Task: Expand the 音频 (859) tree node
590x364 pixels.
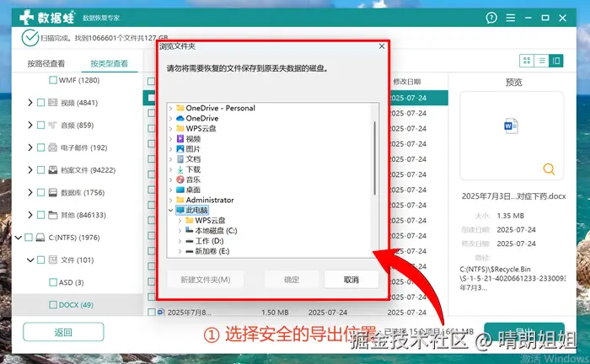Action: click(x=30, y=126)
